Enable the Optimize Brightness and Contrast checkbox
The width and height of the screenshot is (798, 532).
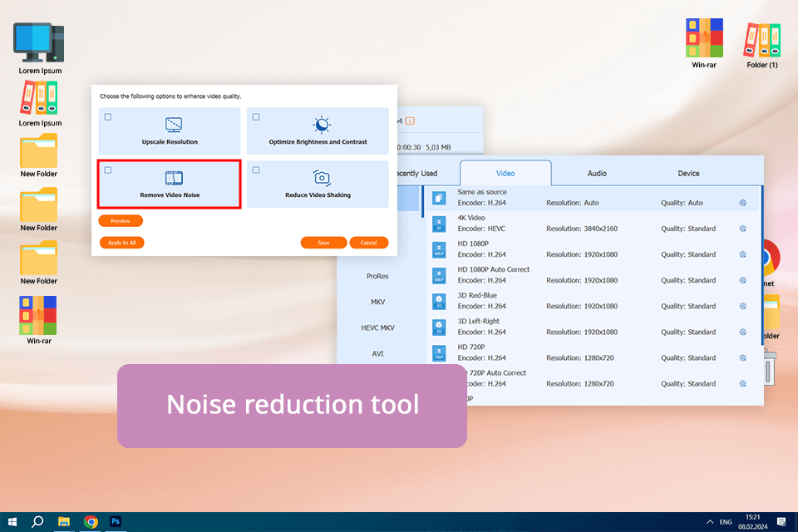coord(256,117)
